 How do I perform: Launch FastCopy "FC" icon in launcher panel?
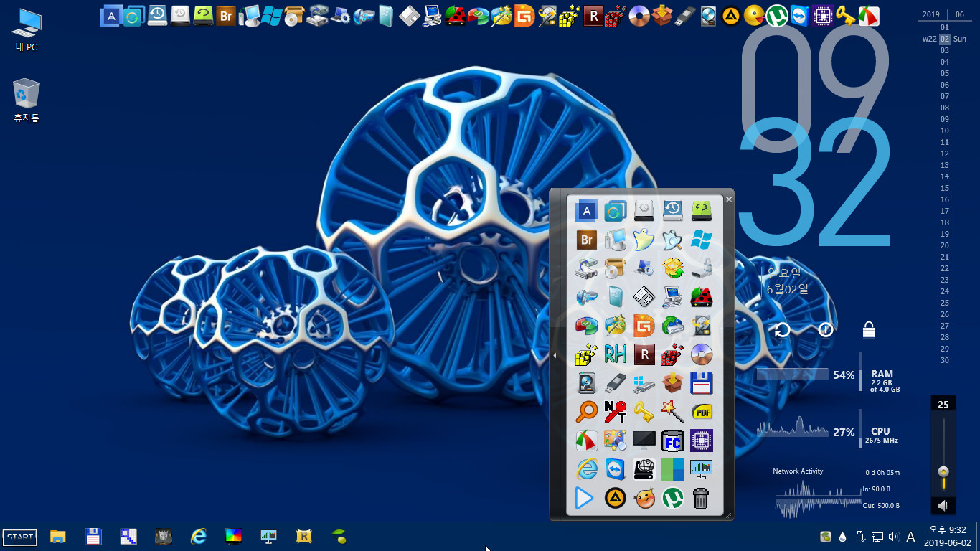673,441
